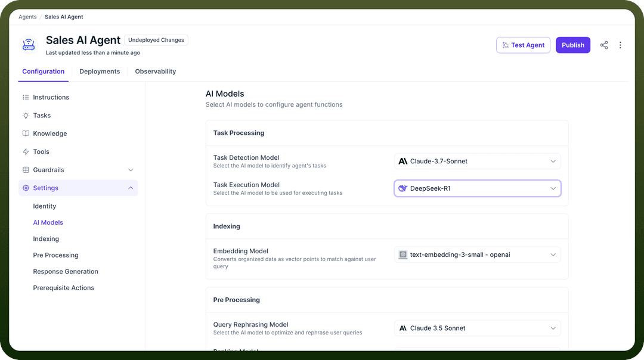The width and height of the screenshot is (644, 360).
Task: Click the Instructions list icon in sidebar
Action: tap(26, 97)
